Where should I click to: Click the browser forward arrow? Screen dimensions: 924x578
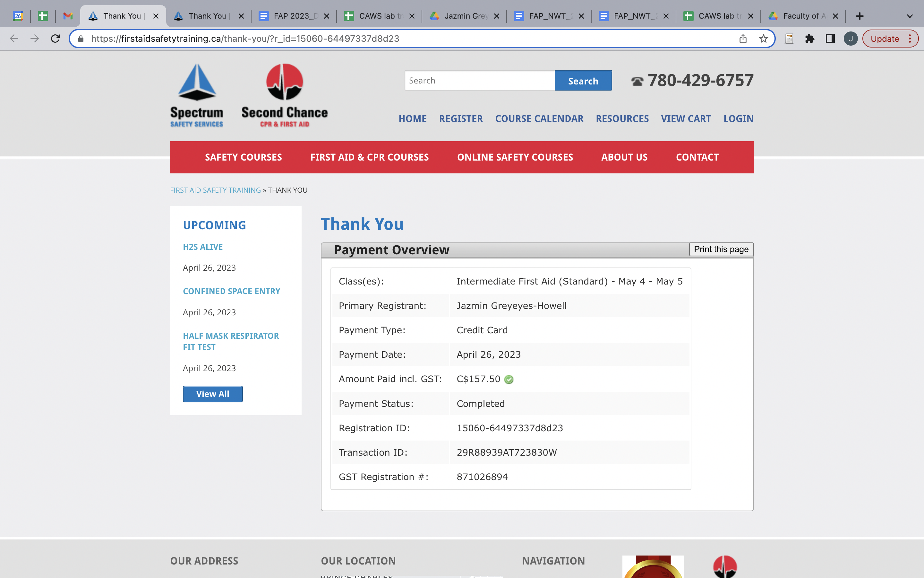[x=35, y=39]
